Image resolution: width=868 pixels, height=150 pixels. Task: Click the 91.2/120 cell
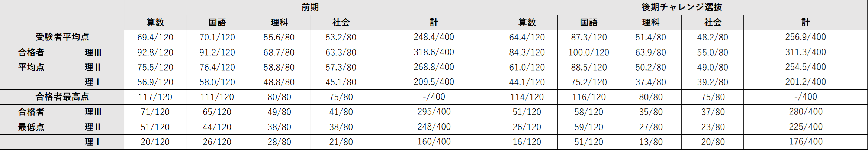click(217, 52)
